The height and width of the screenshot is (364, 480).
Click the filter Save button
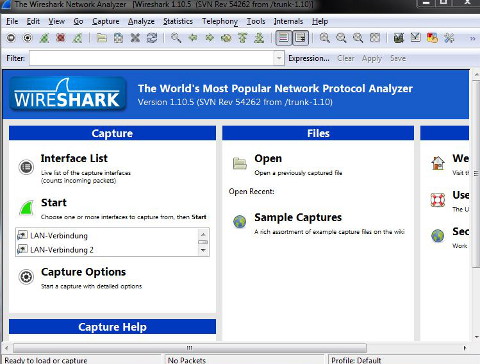398,58
